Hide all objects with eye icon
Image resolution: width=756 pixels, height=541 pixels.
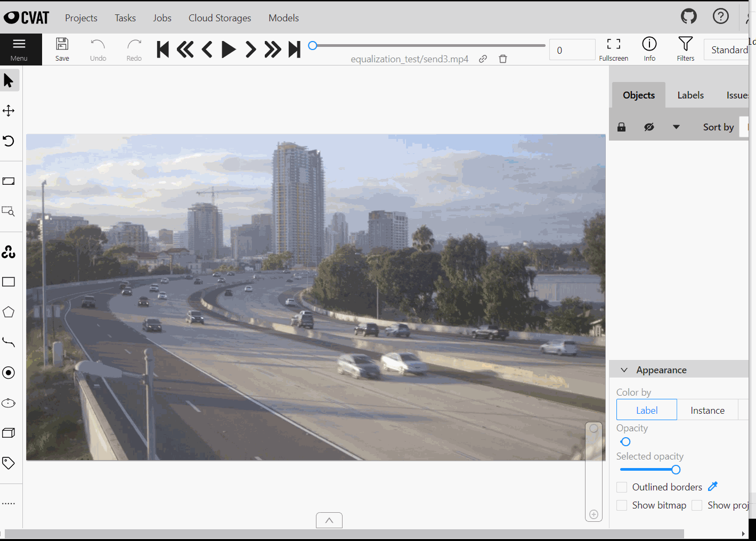649,127
